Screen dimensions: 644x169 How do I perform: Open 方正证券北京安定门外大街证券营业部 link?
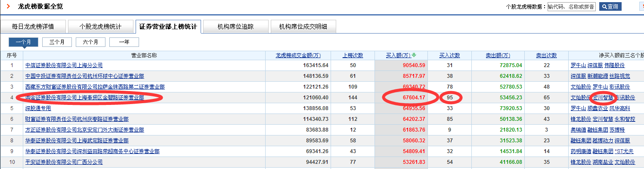(x=84, y=130)
